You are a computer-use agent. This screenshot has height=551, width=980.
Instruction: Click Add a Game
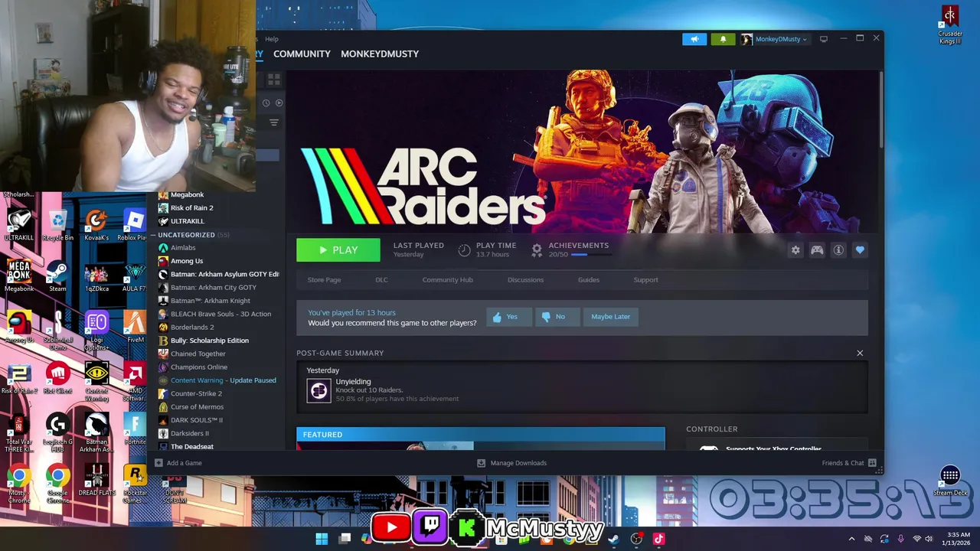tap(178, 463)
